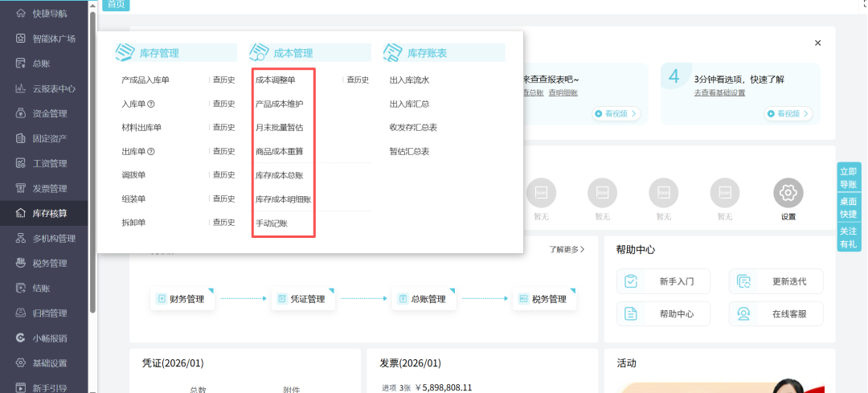868x393 pixels.
Task: Click the sidebar vertical scrollbar
Action: point(92,161)
